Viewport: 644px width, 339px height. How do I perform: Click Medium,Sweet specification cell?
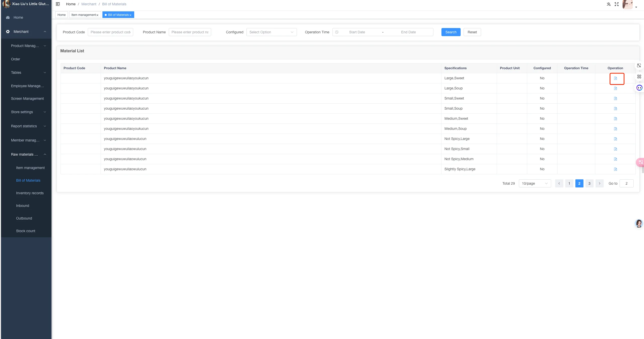[469, 118]
